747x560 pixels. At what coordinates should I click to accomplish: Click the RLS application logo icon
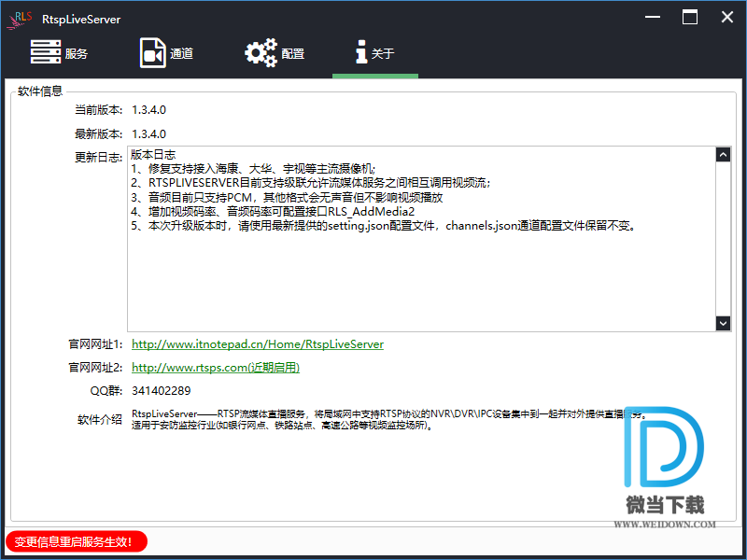click(19, 20)
